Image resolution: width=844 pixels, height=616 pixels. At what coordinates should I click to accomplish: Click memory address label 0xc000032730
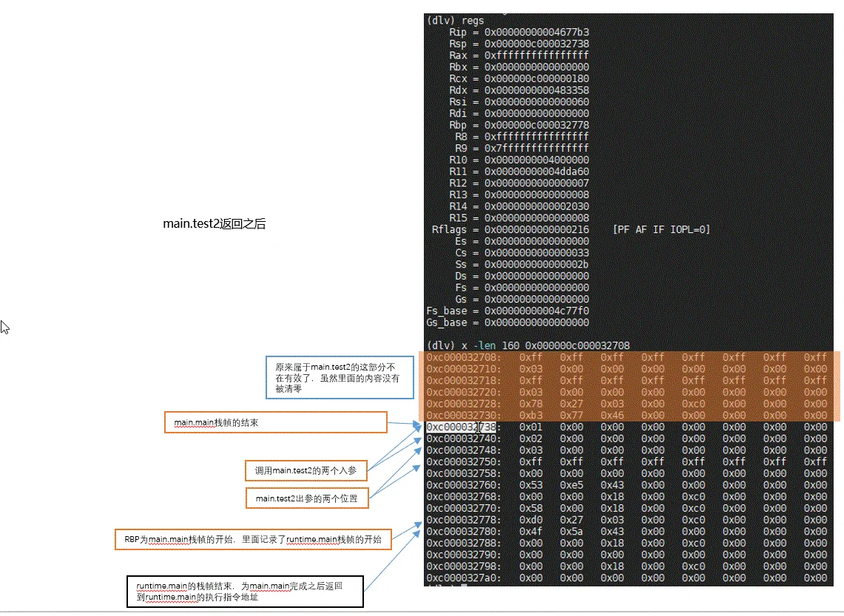464,416
